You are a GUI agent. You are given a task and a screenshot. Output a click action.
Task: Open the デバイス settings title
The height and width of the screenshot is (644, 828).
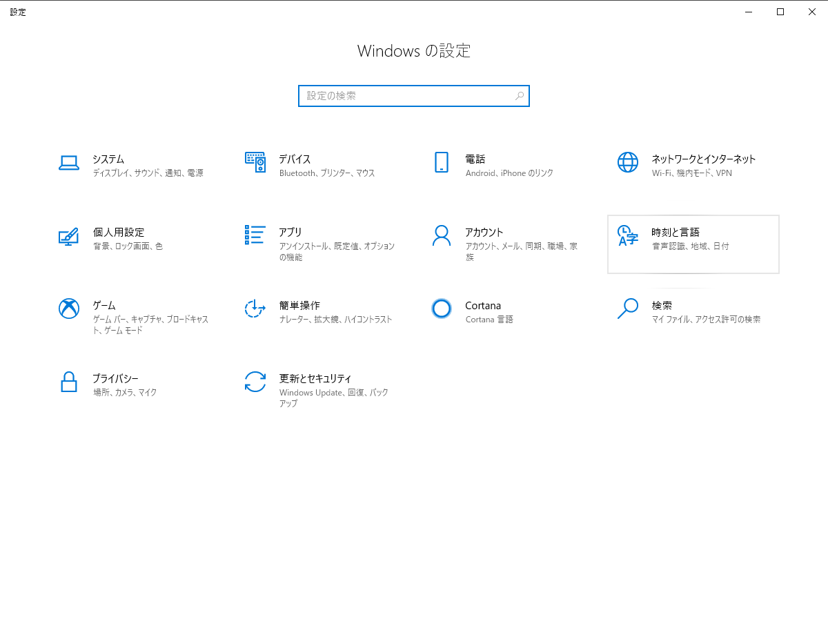point(295,159)
